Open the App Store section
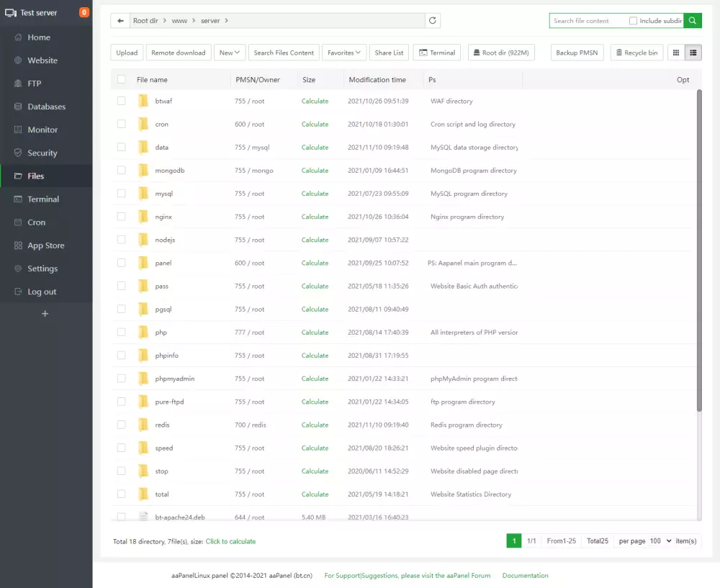Viewport: 720px width, 588px height. point(46,245)
